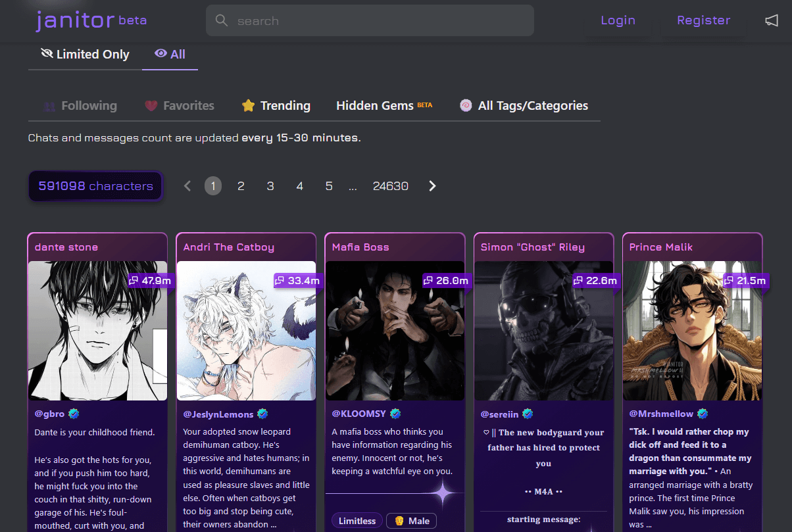The width and height of the screenshot is (792, 532).
Task: Open the Register page
Action: click(x=703, y=20)
